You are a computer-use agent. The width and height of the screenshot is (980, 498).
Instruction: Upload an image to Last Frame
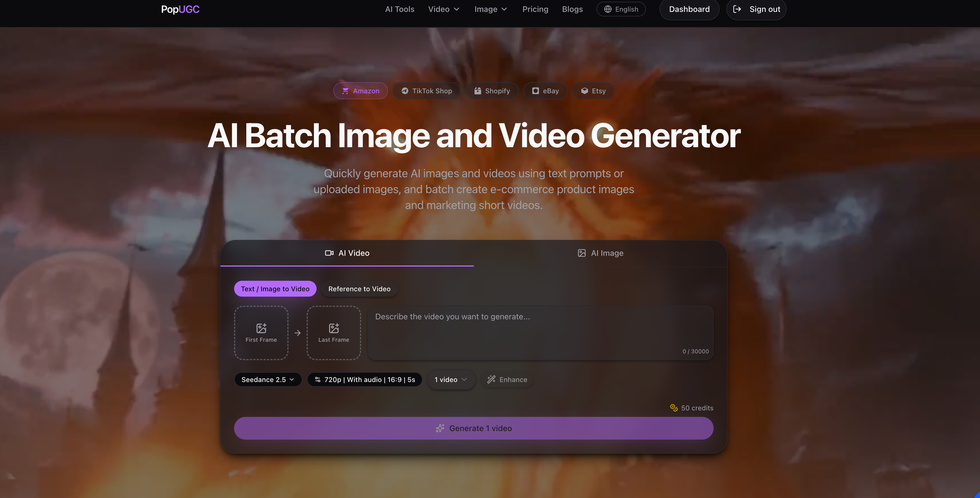[334, 333]
